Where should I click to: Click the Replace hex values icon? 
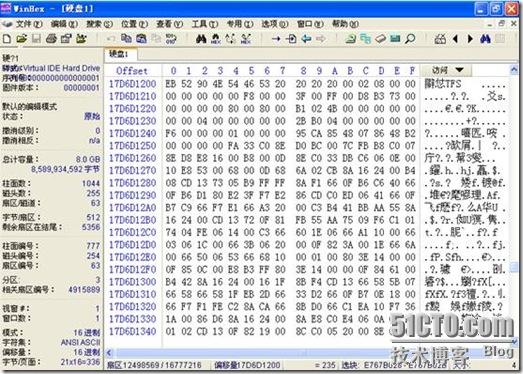coord(246,39)
